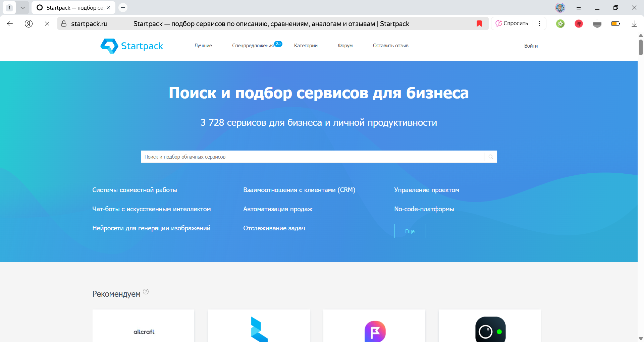The image size is (644, 342).
Task: Click the Ещё button under categories
Action: [410, 231]
